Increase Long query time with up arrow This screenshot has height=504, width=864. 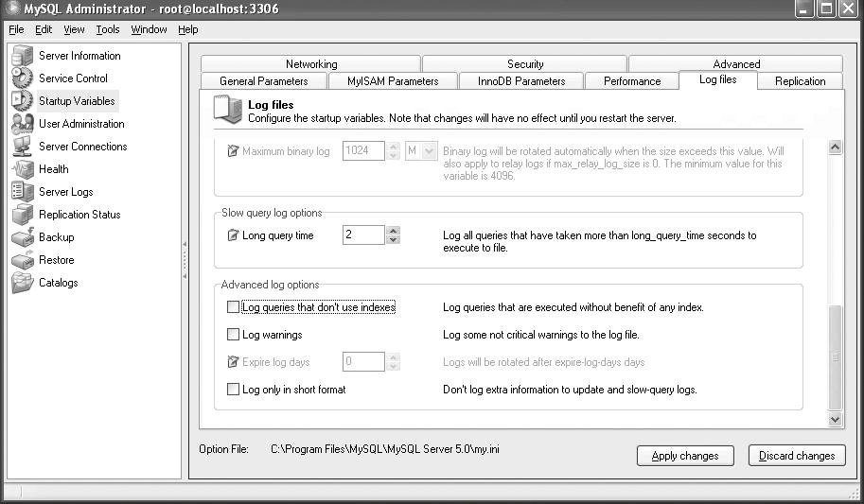coord(393,230)
